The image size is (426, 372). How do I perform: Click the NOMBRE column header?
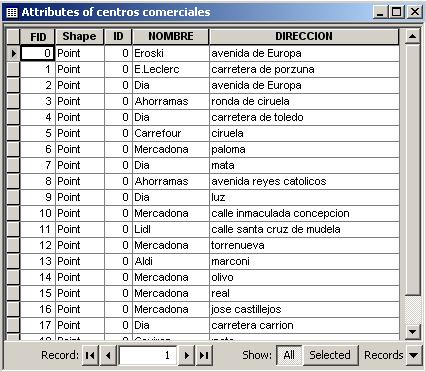(171, 36)
